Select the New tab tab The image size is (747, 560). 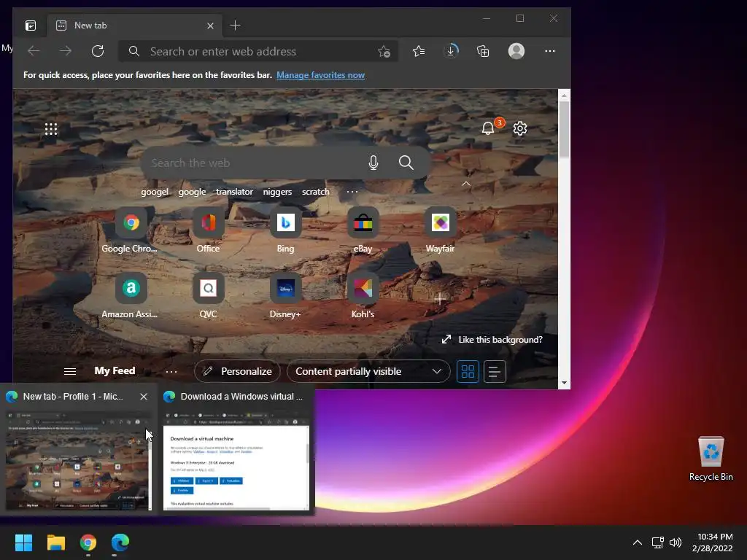click(x=134, y=26)
